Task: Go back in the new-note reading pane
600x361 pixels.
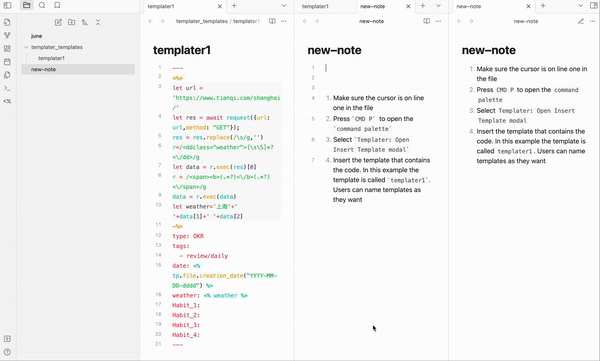Action: pyautogui.click(x=460, y=21)
